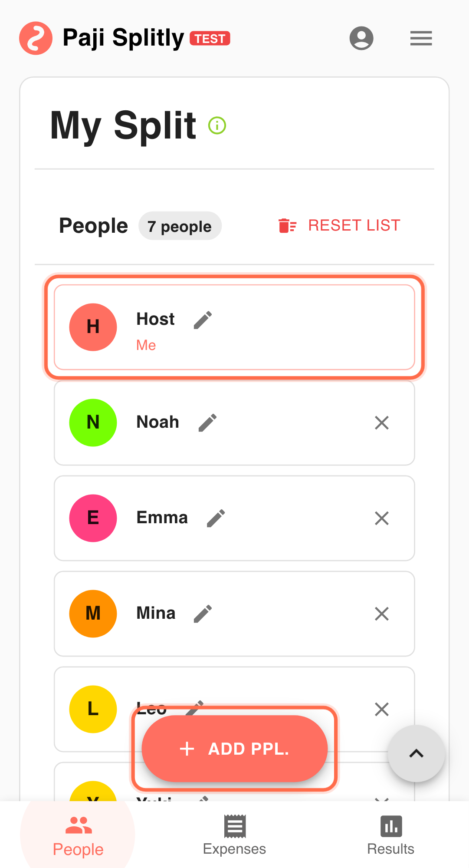Screen dimensions: 469x868
Task: Click the Paji Splitly logo icon
Action: coord(36,38)
